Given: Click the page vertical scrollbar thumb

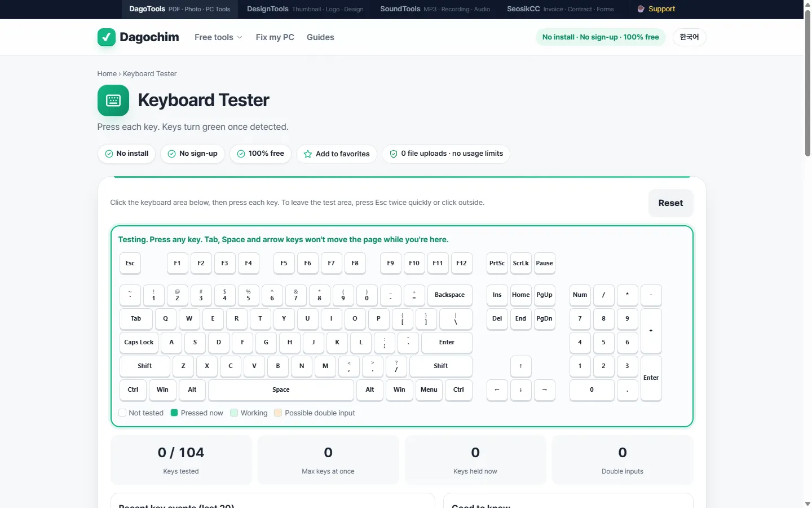Looking at the screenshot, I should [x=807, y=82].
